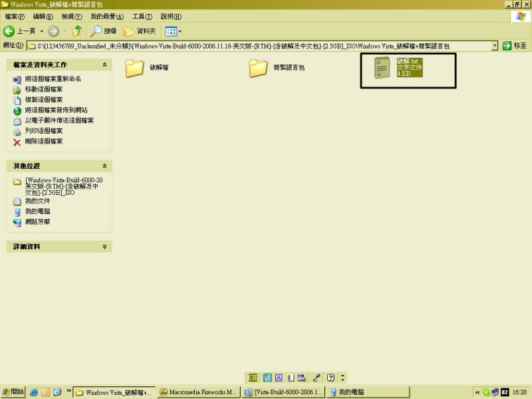532x399 pixels.
Task: Open the IME pad tool icon
Action: point(302,378)
